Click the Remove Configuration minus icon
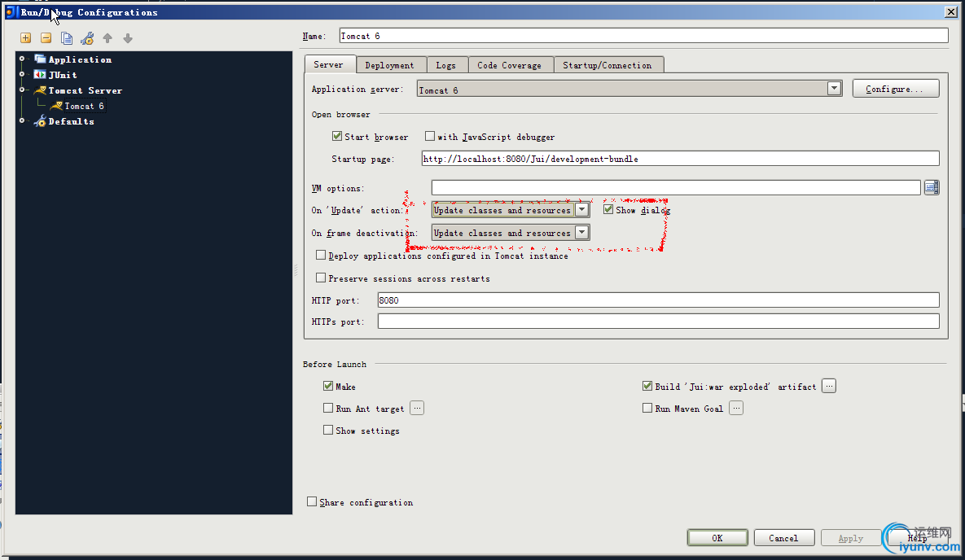The height and width of the screenshot is (560, 965). [x=46, y=38]
